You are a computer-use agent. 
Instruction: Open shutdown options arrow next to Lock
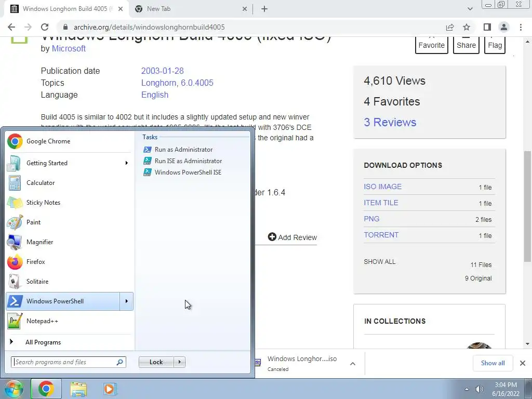[x=179, y=362]
